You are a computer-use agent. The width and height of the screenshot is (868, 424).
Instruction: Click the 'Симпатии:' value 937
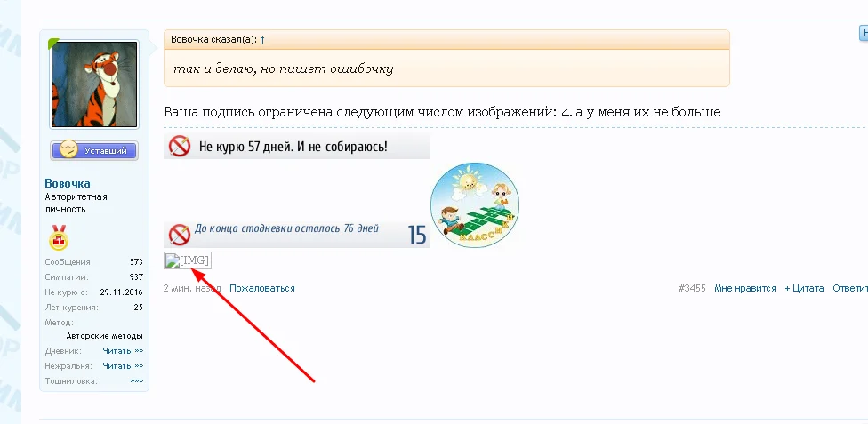point(136,276)
